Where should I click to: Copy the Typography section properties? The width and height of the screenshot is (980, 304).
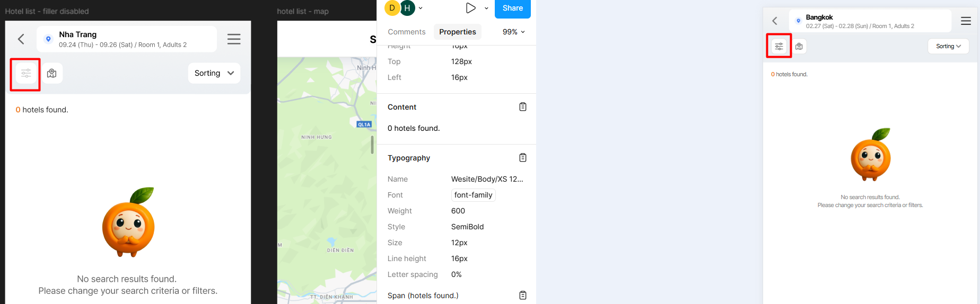pos(523,158)
